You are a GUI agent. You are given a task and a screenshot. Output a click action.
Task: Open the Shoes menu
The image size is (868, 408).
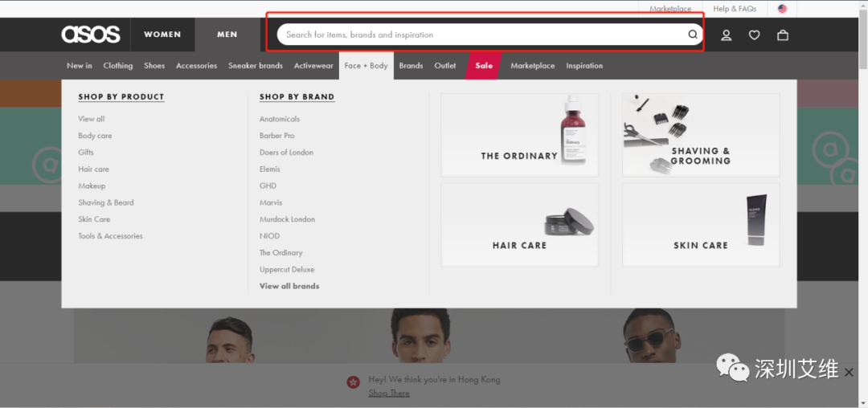tap(154, 65)
